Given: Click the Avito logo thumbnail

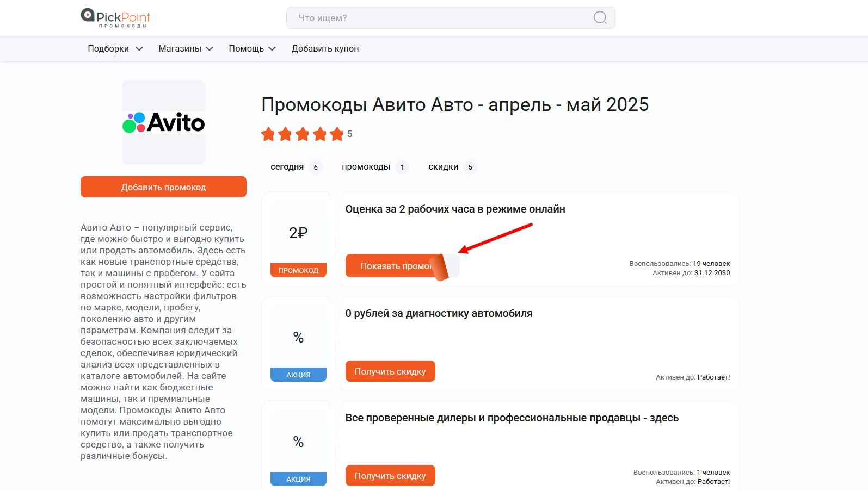Looking at the screenshot, I should [163, 122].
